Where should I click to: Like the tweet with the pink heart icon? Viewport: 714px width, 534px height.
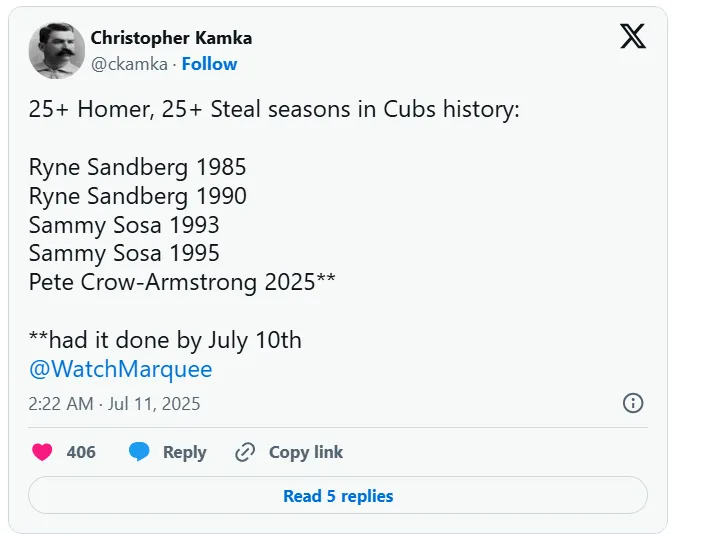coord(42,452)
